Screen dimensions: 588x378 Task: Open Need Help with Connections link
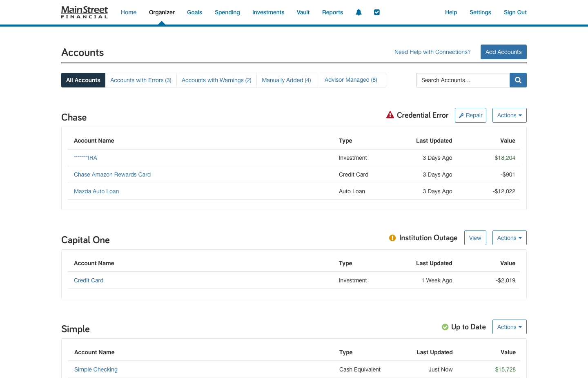[432, 52]
